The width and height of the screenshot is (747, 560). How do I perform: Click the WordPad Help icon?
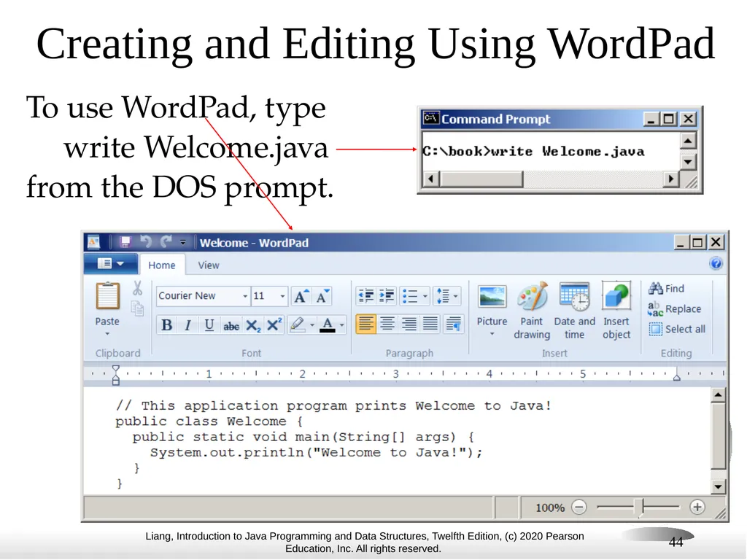(x=716, y=263)
